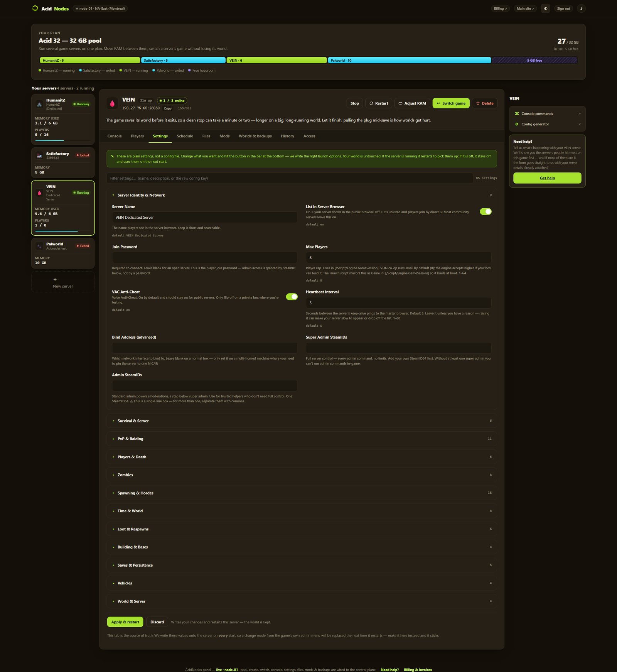Expand Time & World section
This screenshot has width=617, height=672.
point(302,511)
